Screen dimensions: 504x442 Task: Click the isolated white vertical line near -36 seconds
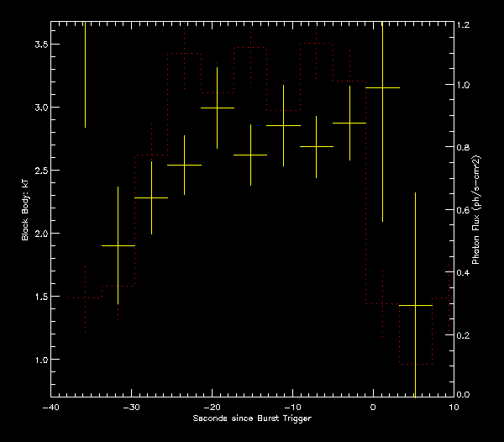pos(85,76)
